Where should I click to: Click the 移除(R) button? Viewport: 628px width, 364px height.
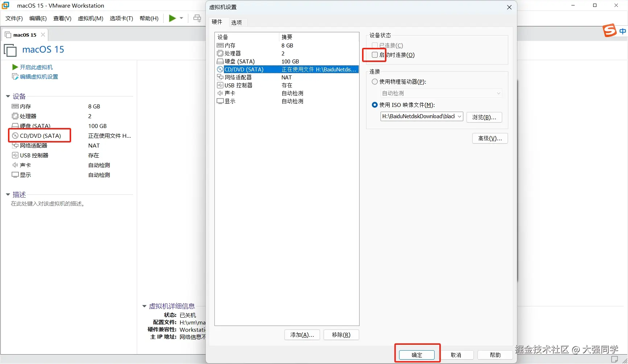[341, 335]
